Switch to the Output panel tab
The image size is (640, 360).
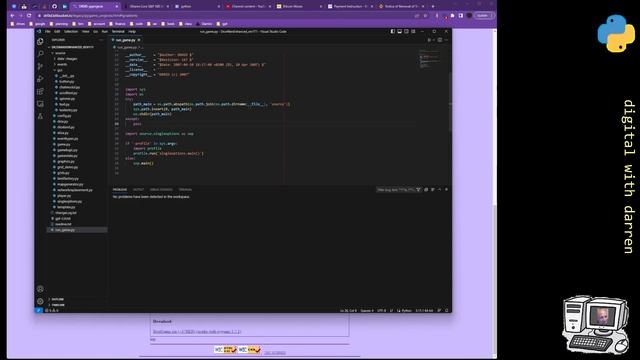(x=138, y=189)
